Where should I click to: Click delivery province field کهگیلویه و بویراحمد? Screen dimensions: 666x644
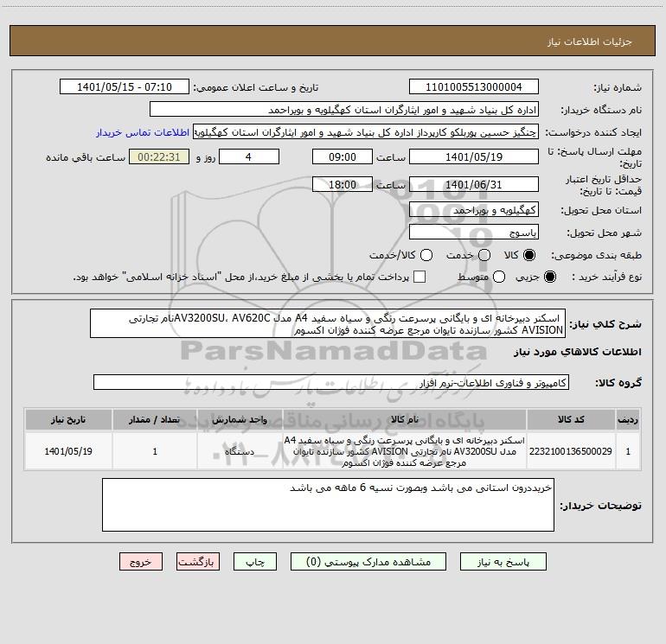click(x=474, y=210)
